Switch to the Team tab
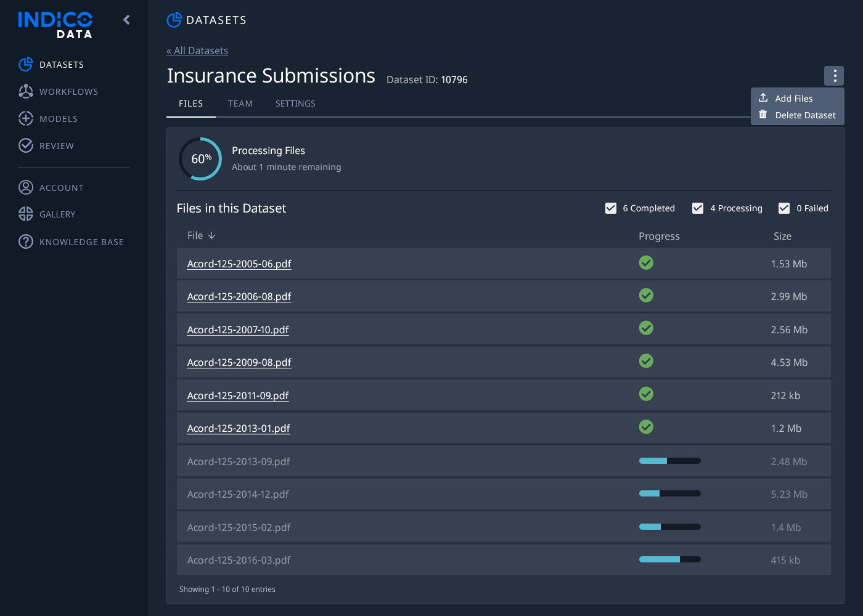The image size is (863, 616). tap(240, 103)
